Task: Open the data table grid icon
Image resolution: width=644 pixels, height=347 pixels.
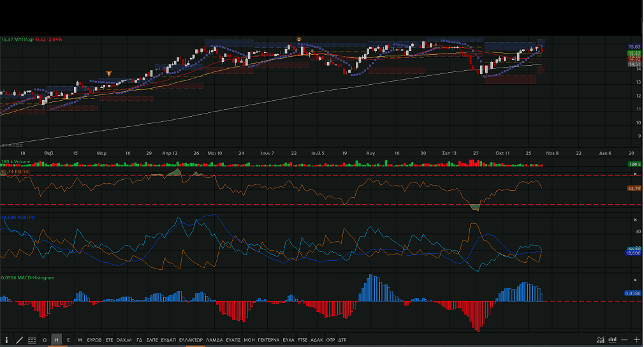Action: tap(32, 340)
